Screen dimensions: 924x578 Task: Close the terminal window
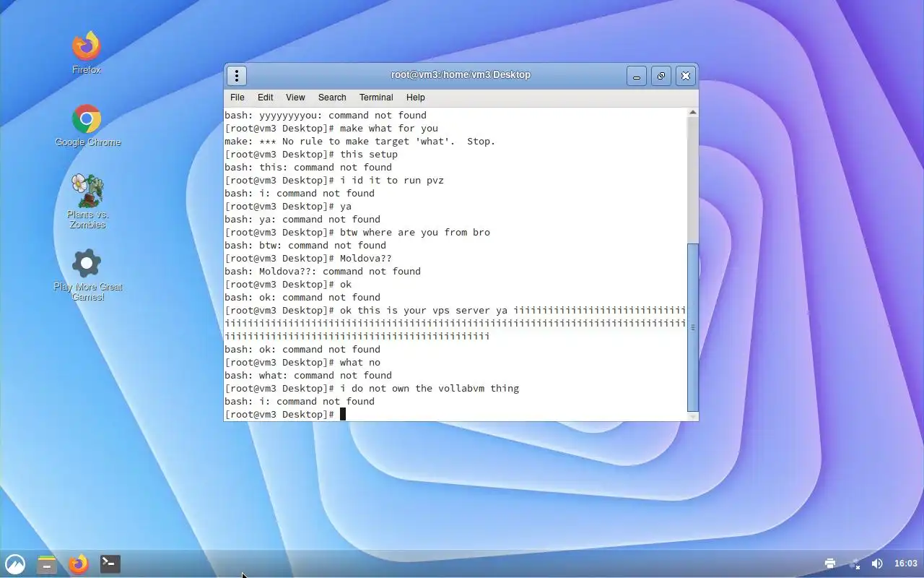point(686,76)
